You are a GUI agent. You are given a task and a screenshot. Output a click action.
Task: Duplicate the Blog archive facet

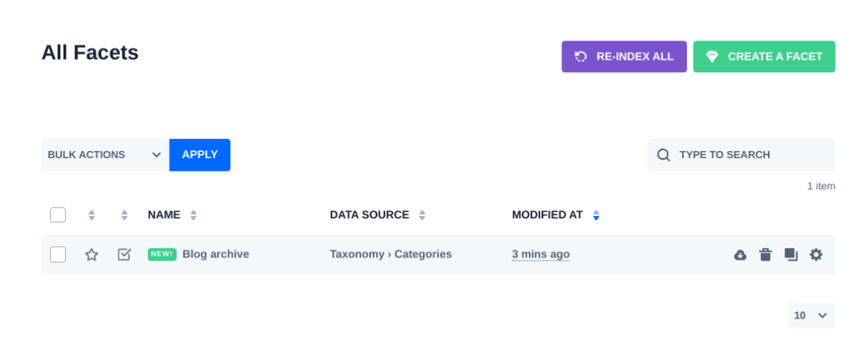pyautogui.click(x=791, y=255)
